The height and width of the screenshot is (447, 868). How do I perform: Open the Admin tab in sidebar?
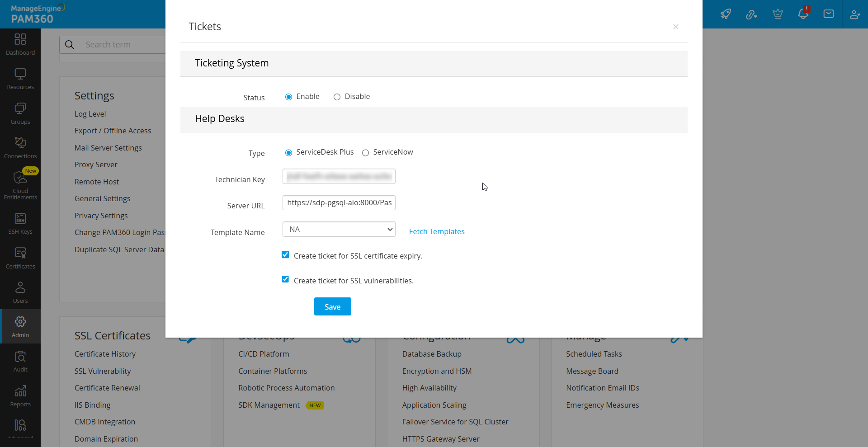click(20, 326)
